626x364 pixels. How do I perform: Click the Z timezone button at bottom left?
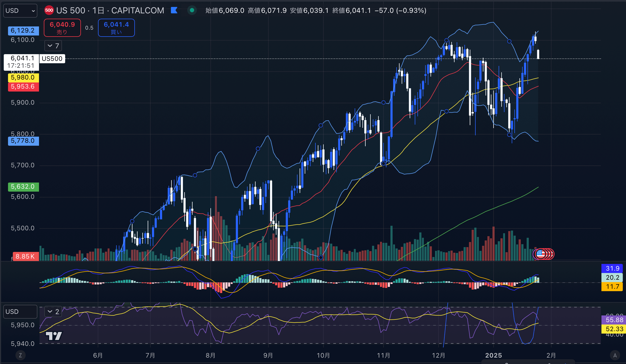pyautogui.click(x=20, y=355)
